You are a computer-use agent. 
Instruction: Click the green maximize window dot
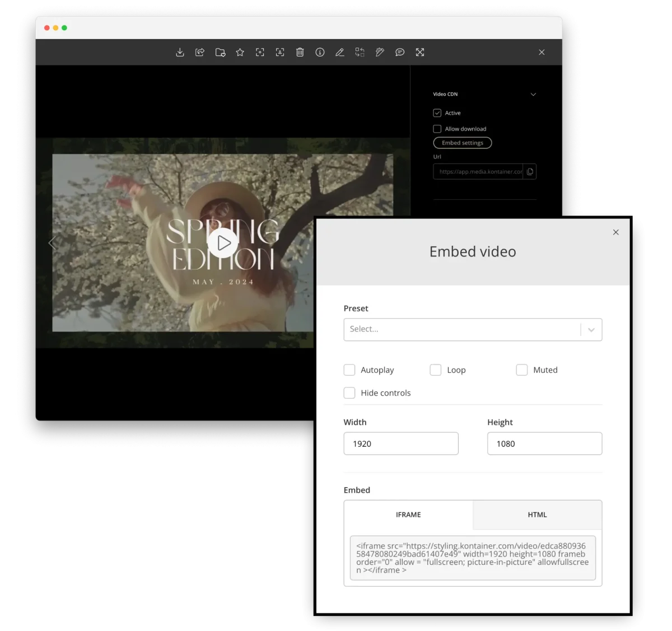tap(64, 27)
